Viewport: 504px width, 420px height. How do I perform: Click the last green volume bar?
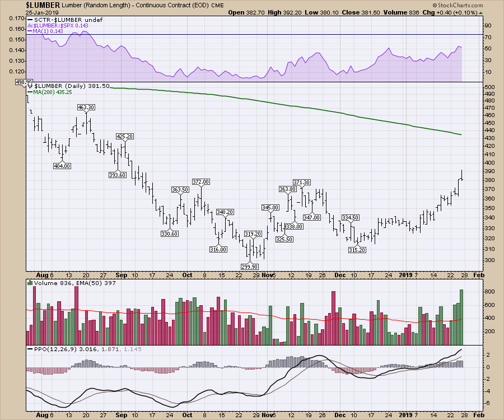[x=461, y=317]
